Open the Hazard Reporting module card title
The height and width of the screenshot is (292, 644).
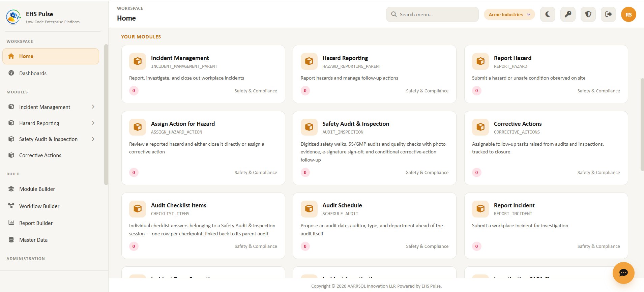point(345,58)
